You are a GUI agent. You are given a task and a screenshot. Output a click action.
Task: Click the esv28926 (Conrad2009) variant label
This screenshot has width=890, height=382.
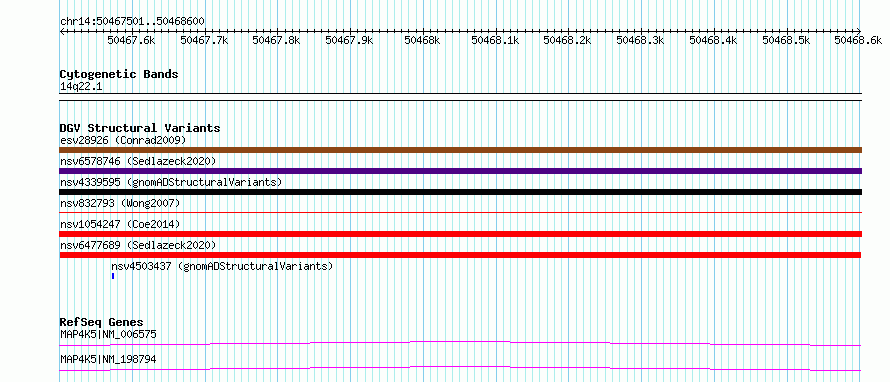pyautogui.click(x=123, y=140)
